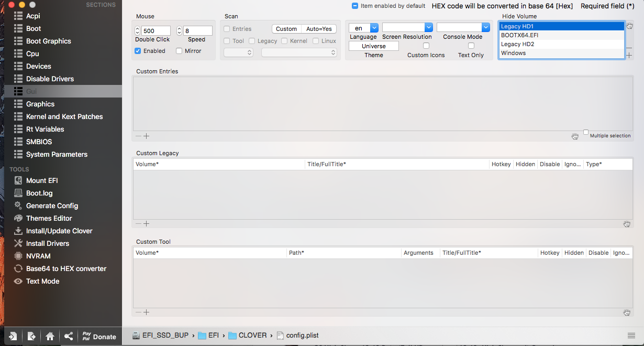
Task: Add a Custom Legacy item with plus
Action: [x=147, y=224]
